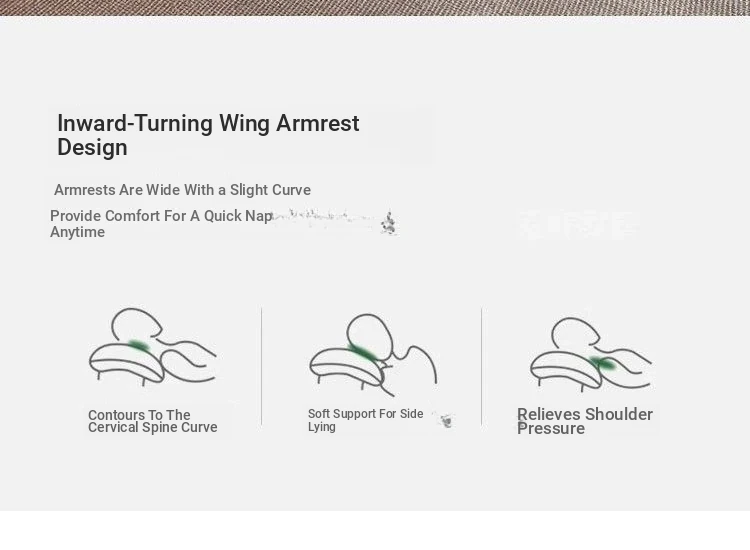Click the 'Relieves Shoulder Pressure' caption

tap(585, 421)
